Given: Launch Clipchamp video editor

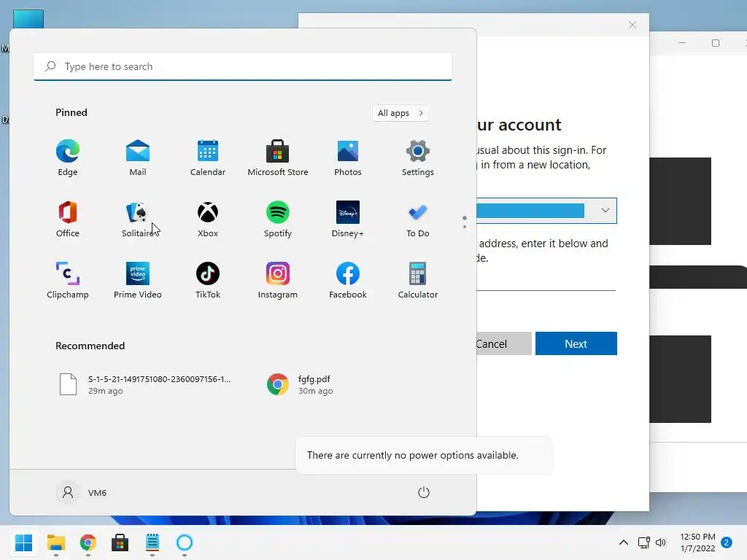Looking at the screenshot, I should (x=68, y=281).
